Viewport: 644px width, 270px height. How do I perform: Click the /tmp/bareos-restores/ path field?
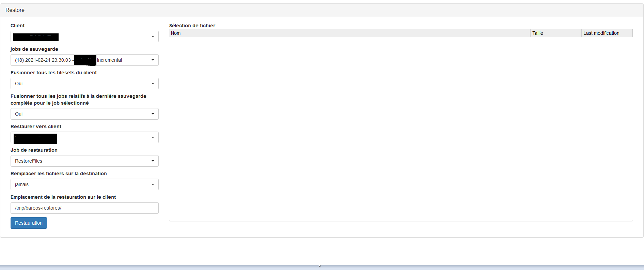84,208
